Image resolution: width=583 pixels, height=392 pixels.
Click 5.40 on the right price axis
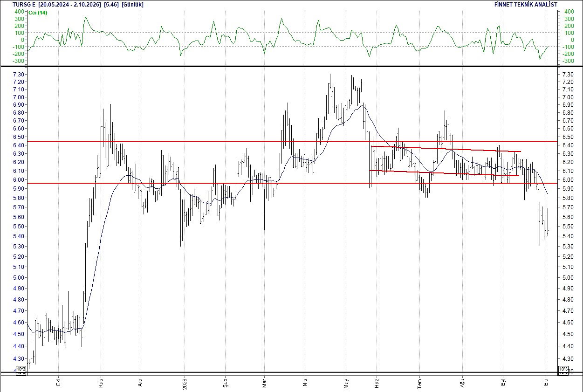coord(568,236)
